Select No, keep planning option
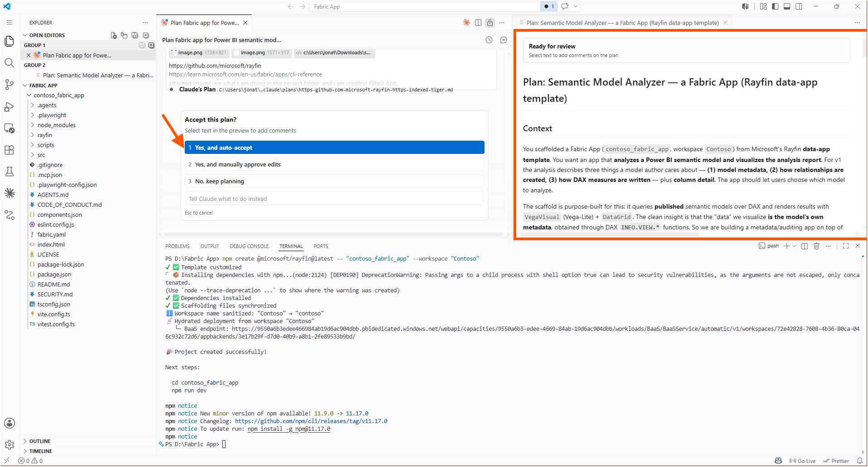This screenshot has height=467, width=868. (335, 181)
